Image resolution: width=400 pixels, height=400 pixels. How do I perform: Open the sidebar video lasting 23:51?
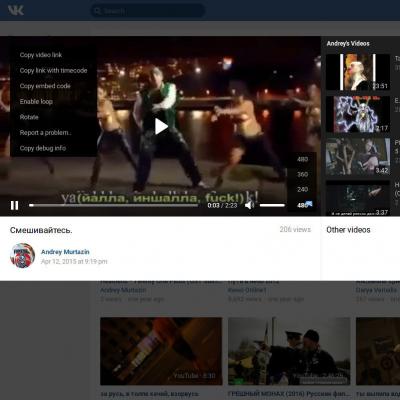(358, 72)
